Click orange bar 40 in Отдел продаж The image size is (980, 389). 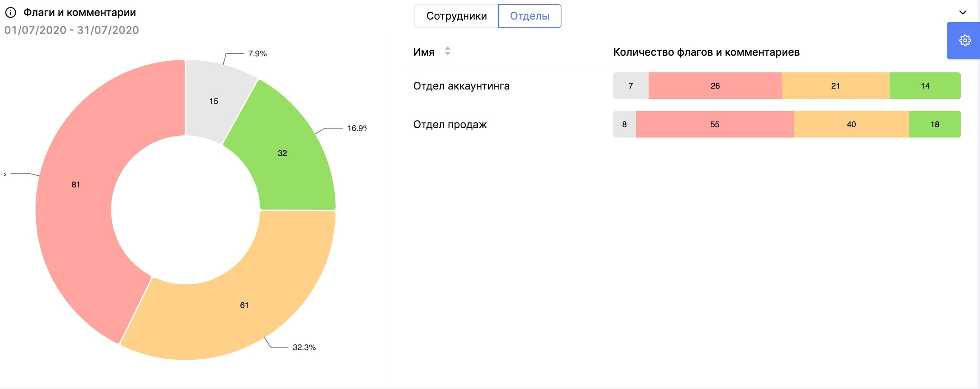pyautogui.click(x=851, y=125)
